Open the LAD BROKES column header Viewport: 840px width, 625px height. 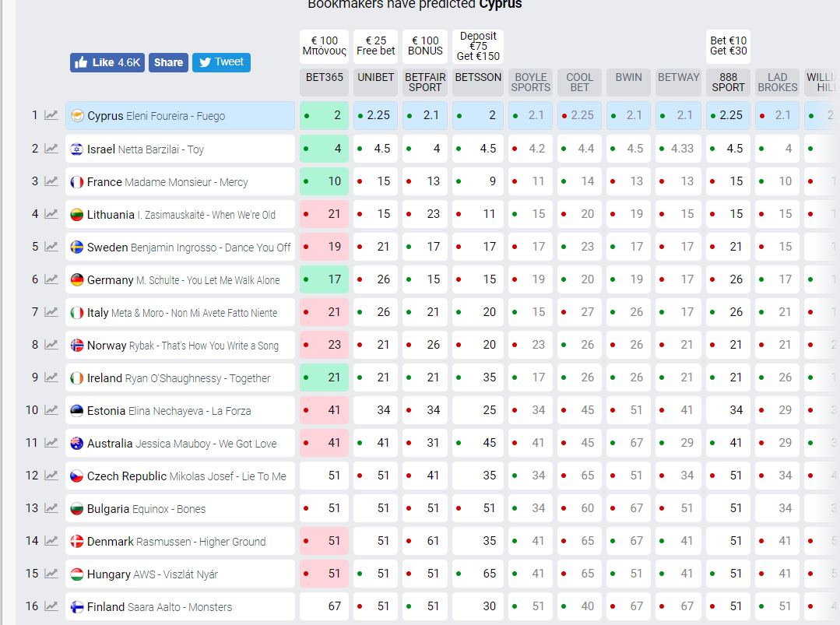click(777, 83)
